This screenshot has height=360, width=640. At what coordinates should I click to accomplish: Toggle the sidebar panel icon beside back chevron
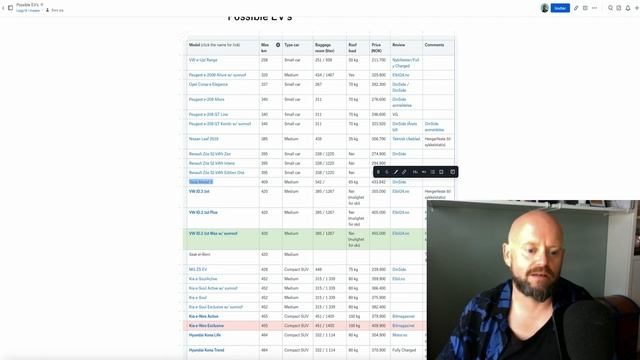tap(11, 8)
